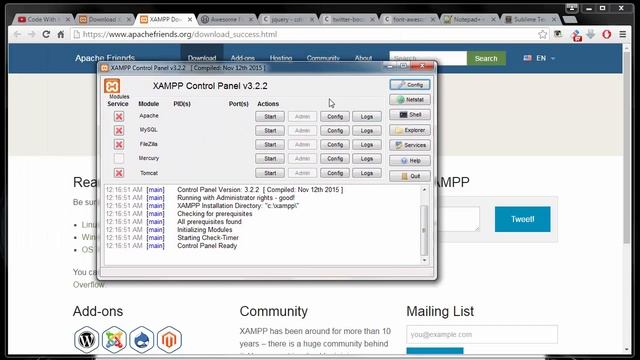Click the address bar URL
Screen dimensions: 640x360
click(180, 34)
